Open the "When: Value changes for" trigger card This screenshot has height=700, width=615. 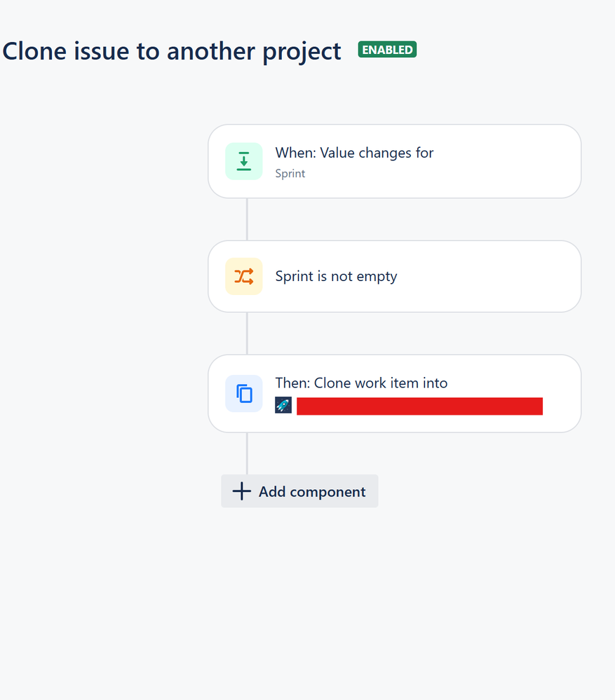click(x=394, y=161)
